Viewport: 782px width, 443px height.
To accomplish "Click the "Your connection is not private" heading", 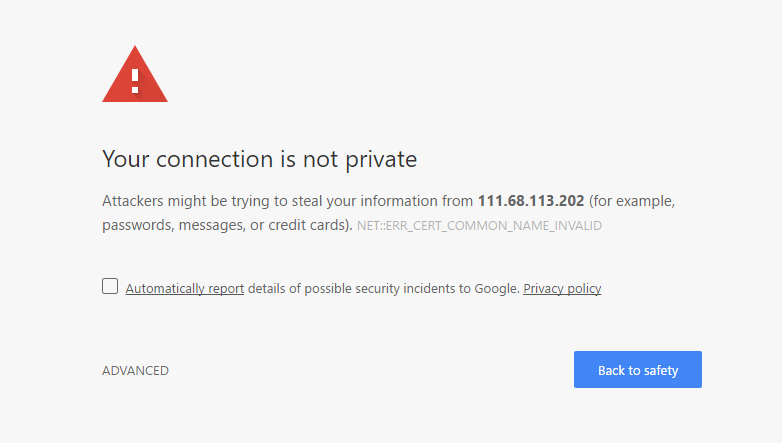I will 259,159.
